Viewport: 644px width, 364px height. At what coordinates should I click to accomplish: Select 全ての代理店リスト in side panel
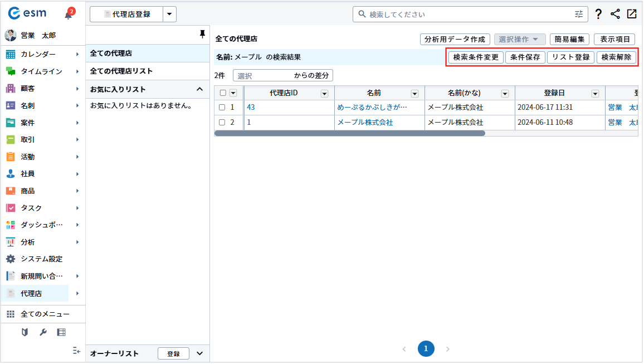click(121, 71)
